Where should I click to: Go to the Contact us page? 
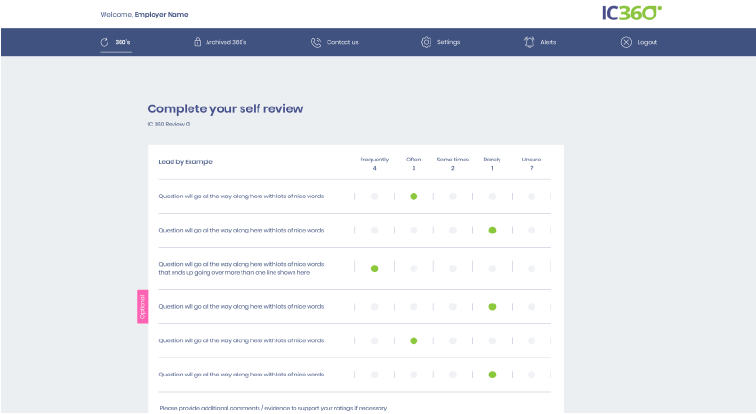pyautogui.click(x=342, y=43)
